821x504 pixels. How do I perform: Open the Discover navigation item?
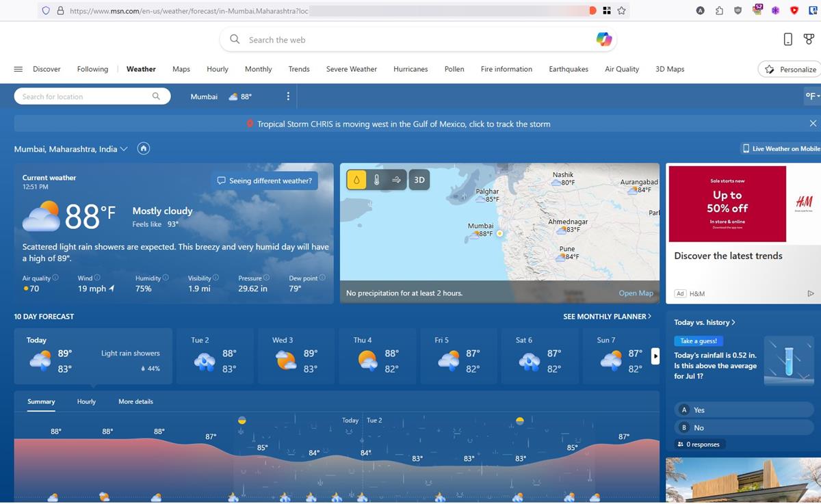pos(47,69)
